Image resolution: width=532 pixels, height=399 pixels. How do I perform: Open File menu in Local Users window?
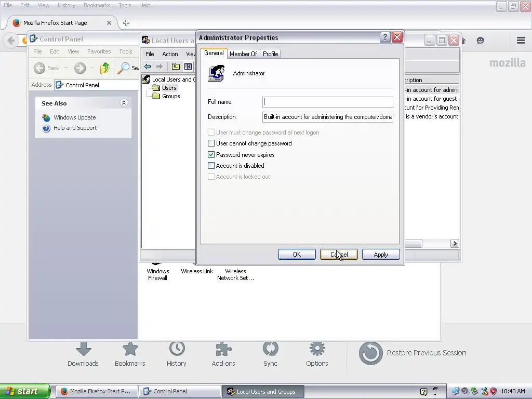[x=150, y=54]
